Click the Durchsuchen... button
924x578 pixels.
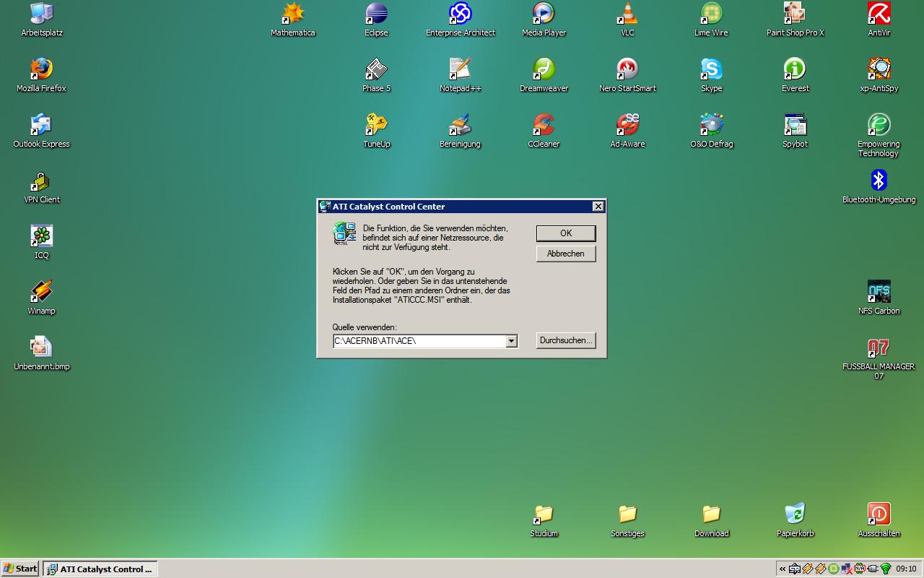pos(566,340)
